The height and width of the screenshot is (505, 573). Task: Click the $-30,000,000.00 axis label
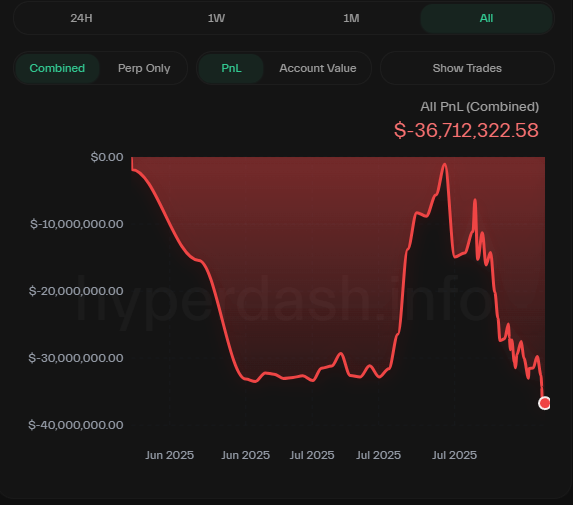[76, 358]
